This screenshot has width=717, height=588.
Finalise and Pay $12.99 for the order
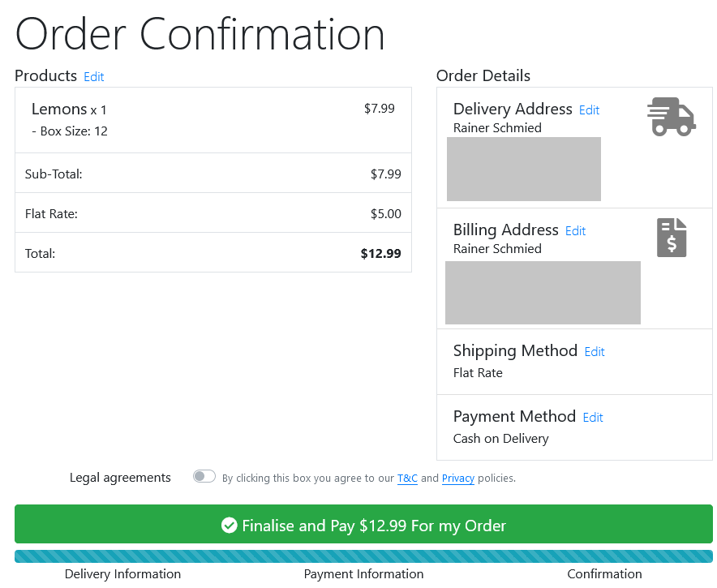tap(363, 524)
